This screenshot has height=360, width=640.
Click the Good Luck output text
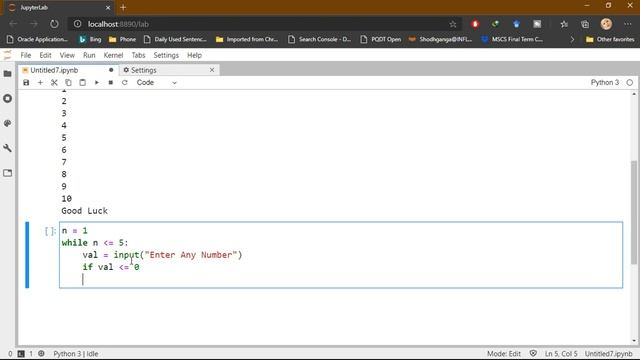point(84,211)
